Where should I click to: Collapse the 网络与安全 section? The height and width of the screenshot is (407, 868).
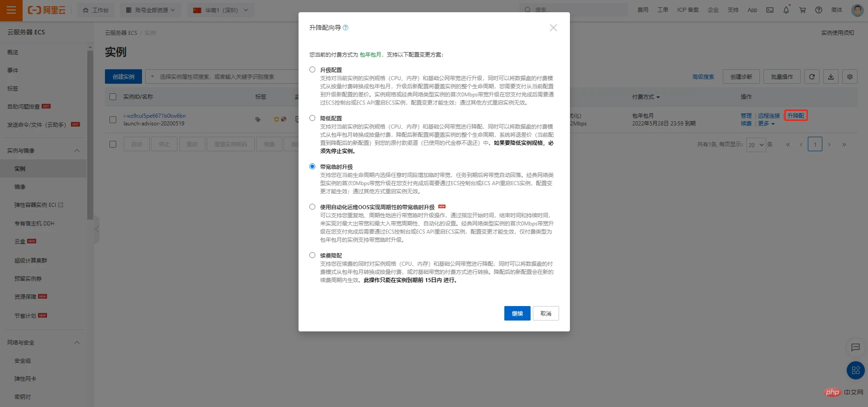pos(77,343)
